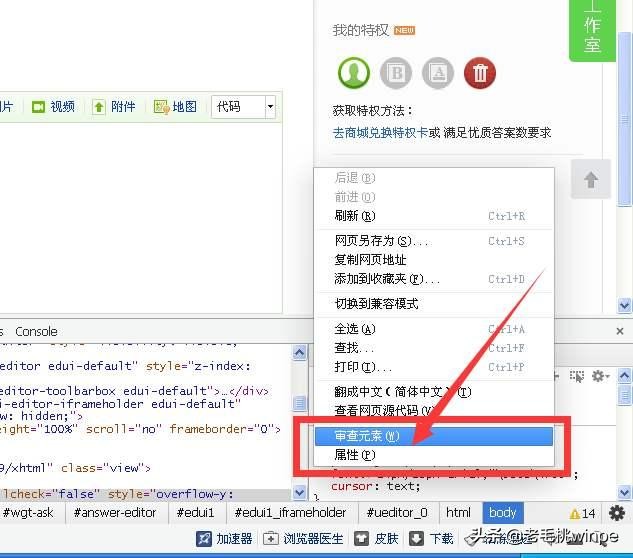
Task: Click the class="view" html source line
Action: [x=75, y=468]
